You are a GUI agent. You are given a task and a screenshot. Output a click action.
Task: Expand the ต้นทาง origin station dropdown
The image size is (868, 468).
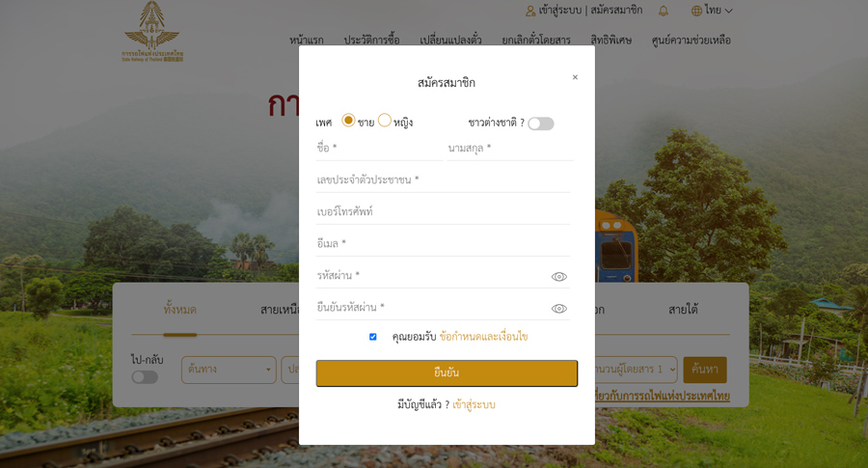tap(229, 370)
